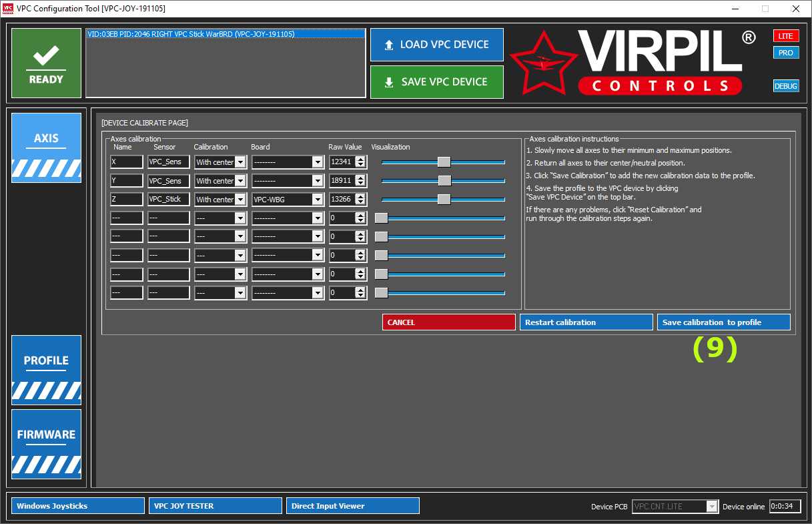Click the raw value field showing 18911

[342, 181]
